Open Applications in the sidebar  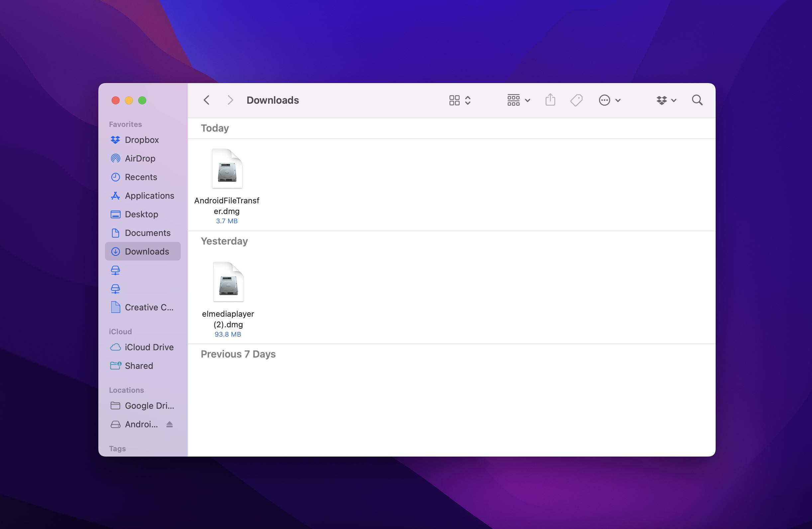coord(143,196)
